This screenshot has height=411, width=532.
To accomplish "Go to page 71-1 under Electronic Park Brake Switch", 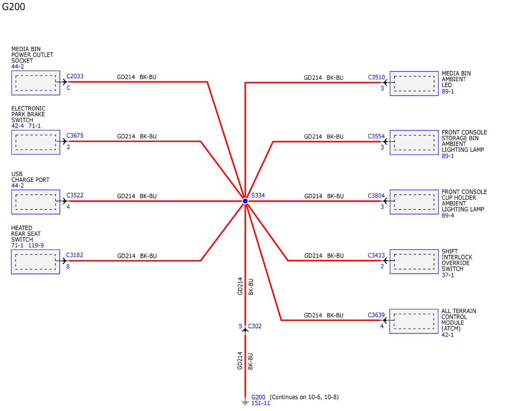I will (x=35, y=126).
